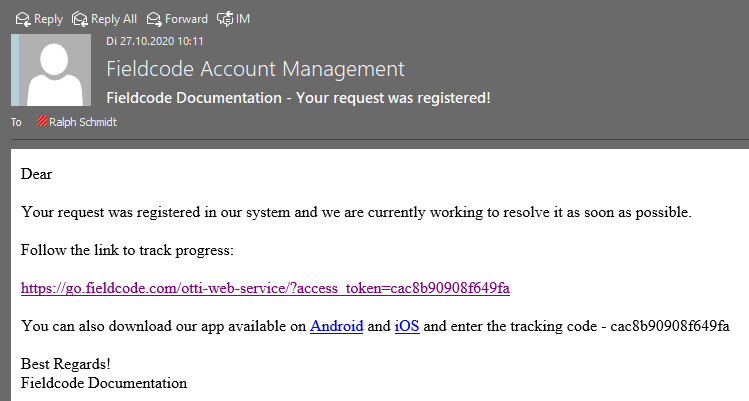Click the 'Dear' greeting line

36,174
